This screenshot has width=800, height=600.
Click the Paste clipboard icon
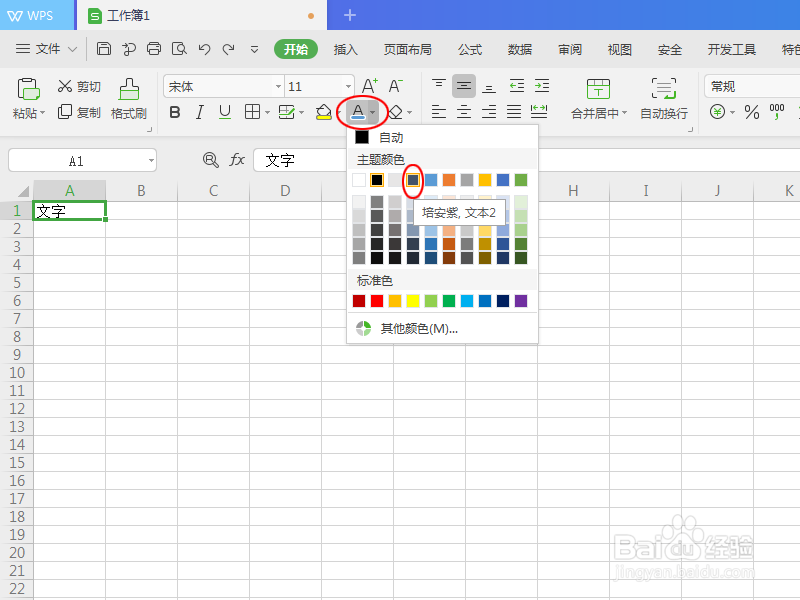[x=28, y=89]
